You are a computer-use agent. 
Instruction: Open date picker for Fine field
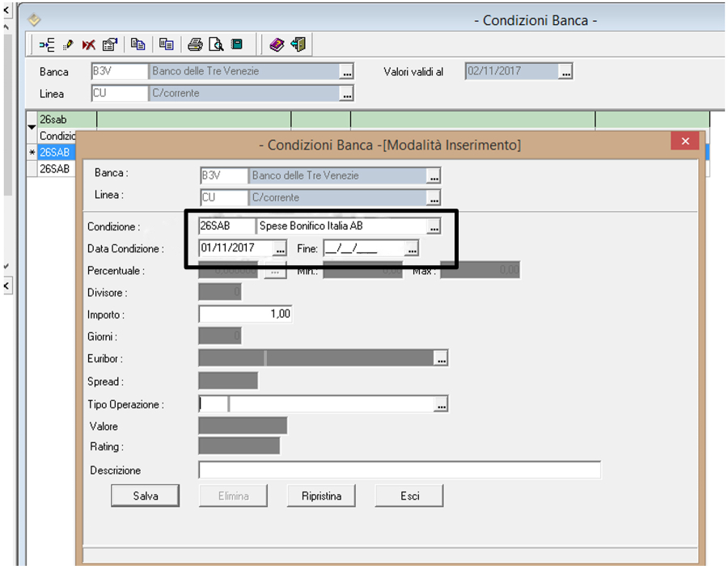point(412,249)
